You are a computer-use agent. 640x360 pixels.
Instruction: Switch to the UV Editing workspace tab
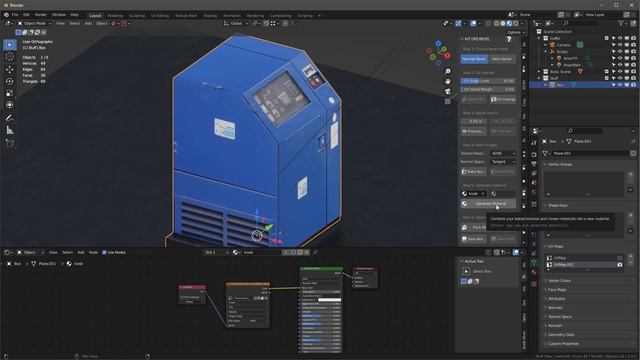click(160, 16)
